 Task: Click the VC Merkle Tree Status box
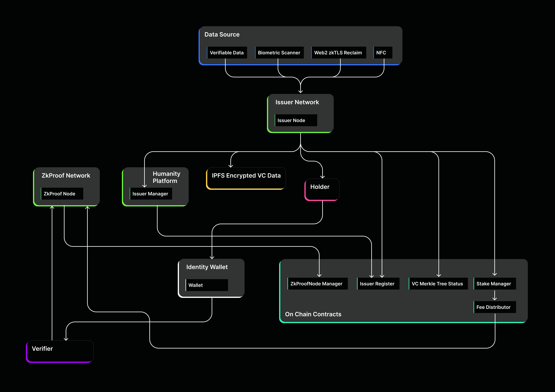click(x=438, y=284)
